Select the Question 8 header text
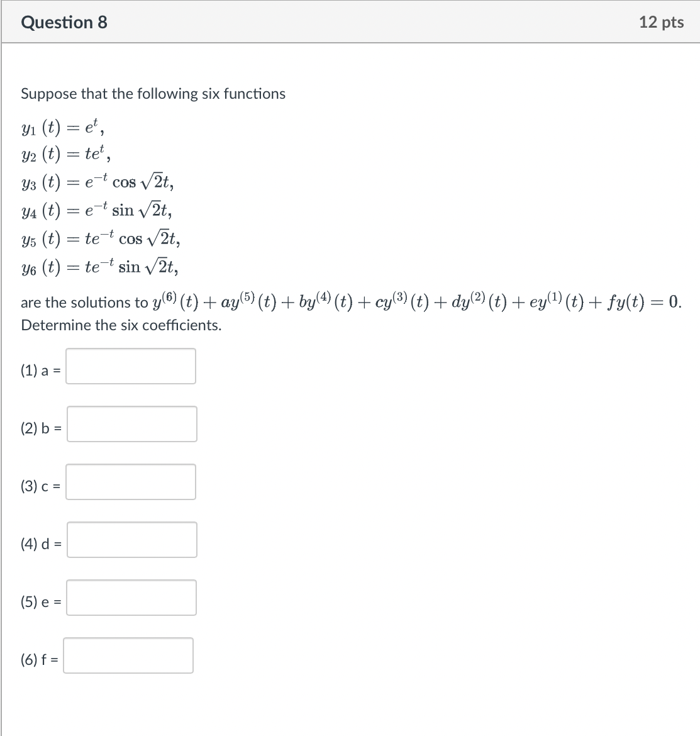 pos(64,22)
